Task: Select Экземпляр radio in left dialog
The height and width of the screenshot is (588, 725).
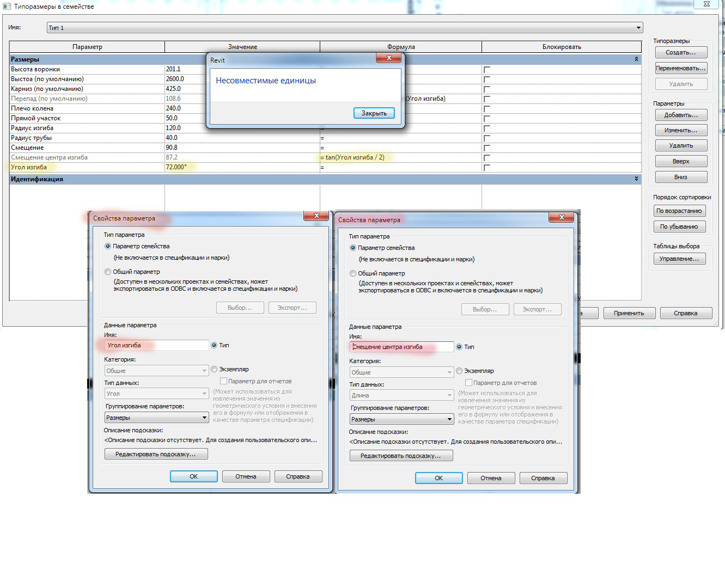Action: pos(214,369)
